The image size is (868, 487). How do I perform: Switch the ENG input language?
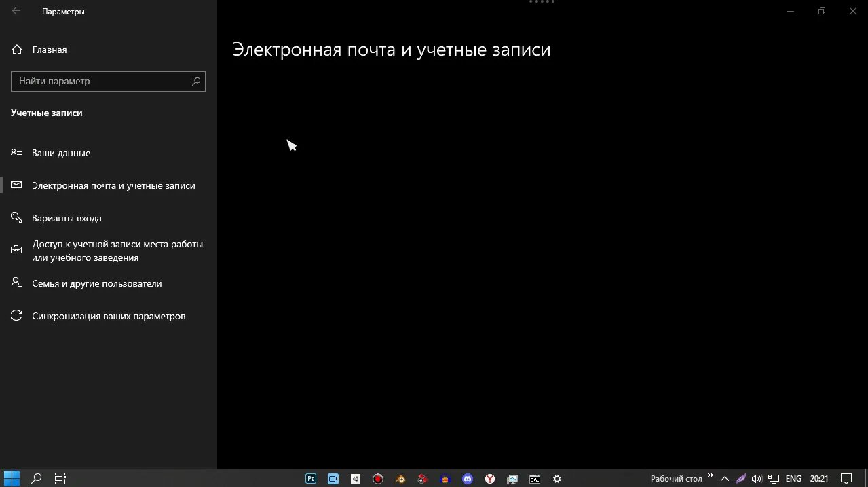(793, 478)
